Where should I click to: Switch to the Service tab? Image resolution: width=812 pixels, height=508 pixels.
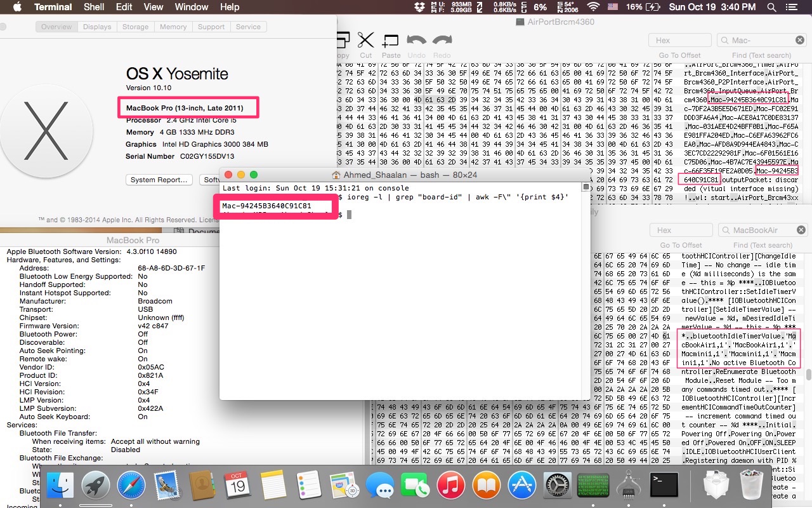(248, 27)
